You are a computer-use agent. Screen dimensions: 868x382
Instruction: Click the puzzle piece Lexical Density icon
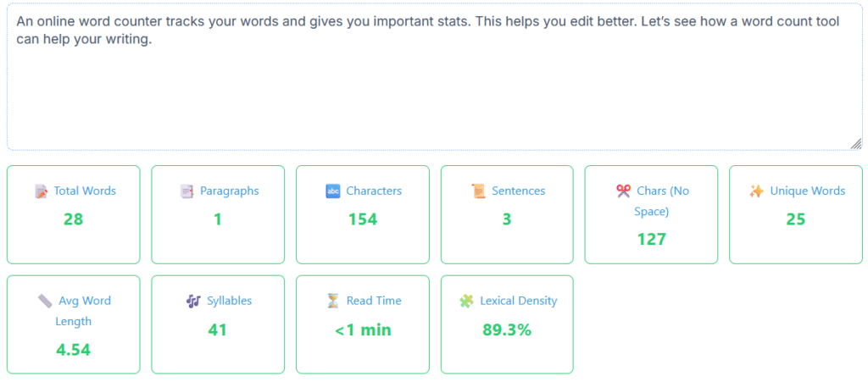coord(466,302)
